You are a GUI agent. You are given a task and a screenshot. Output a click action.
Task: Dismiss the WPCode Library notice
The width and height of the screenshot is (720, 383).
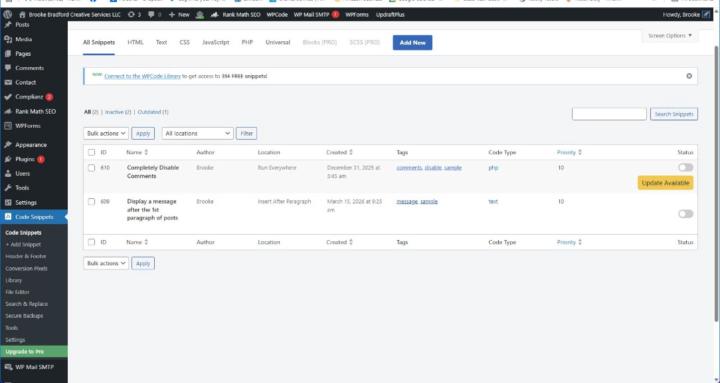[689, 76]
